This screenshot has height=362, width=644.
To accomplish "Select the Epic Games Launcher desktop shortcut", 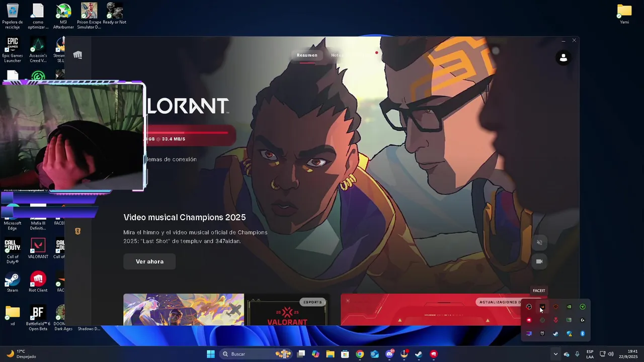I will (13, 50).
